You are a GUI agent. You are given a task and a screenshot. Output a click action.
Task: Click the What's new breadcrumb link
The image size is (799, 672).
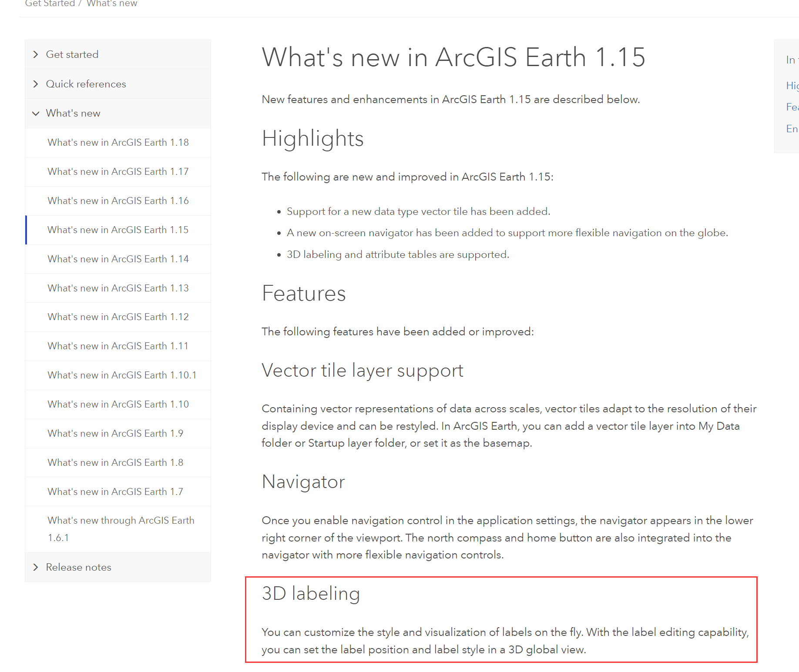(x=112, y=4)
